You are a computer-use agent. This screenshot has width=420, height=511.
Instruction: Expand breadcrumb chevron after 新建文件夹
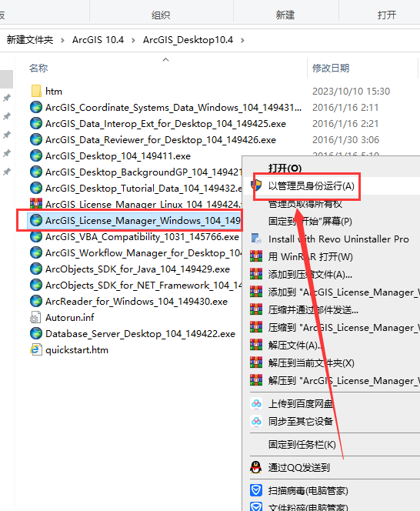click(x=62, y=40)
